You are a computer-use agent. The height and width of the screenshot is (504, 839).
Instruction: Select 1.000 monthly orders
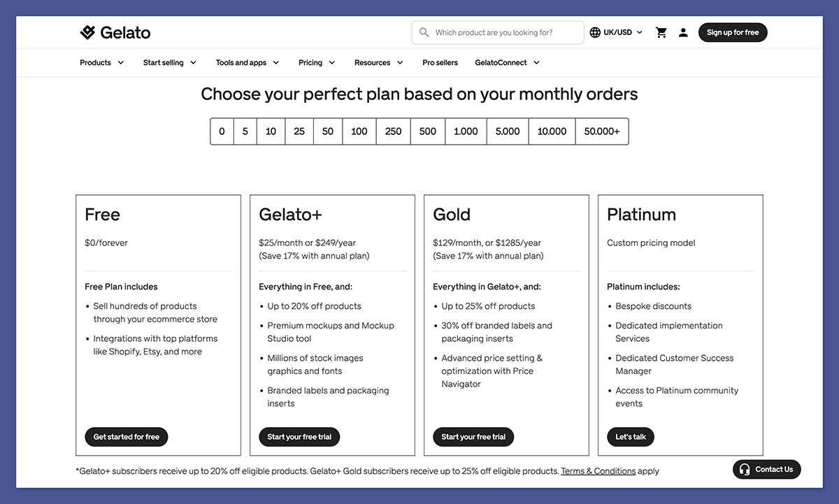(x=465, y=131)
